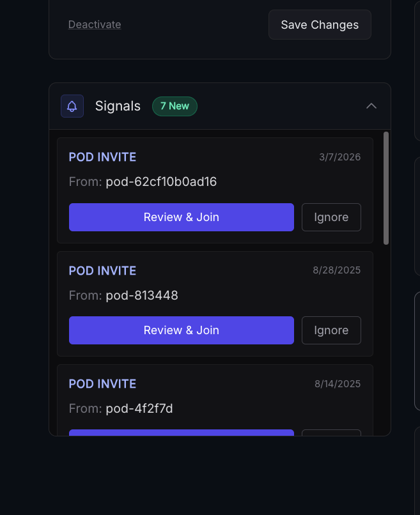Click the sender name pod-813448
The height and width of the screenshot is (515, 420).
pyautogui.click(x=142, y=295)
